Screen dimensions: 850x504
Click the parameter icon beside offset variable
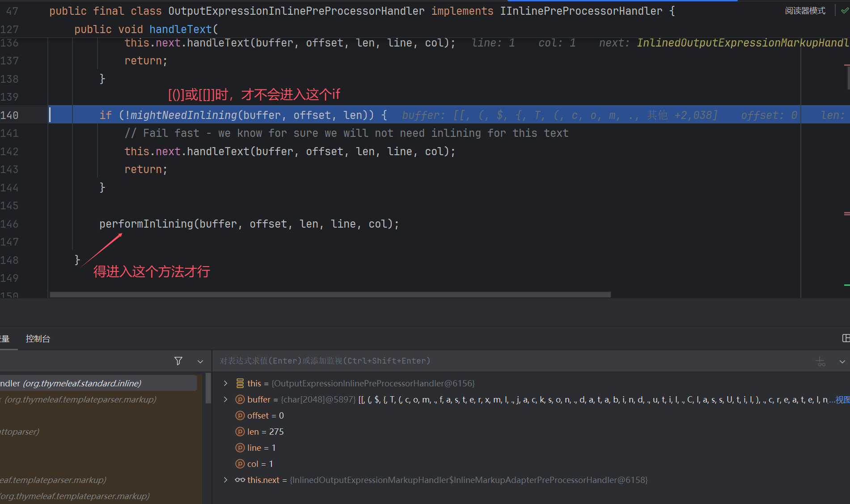click(240, 415)
